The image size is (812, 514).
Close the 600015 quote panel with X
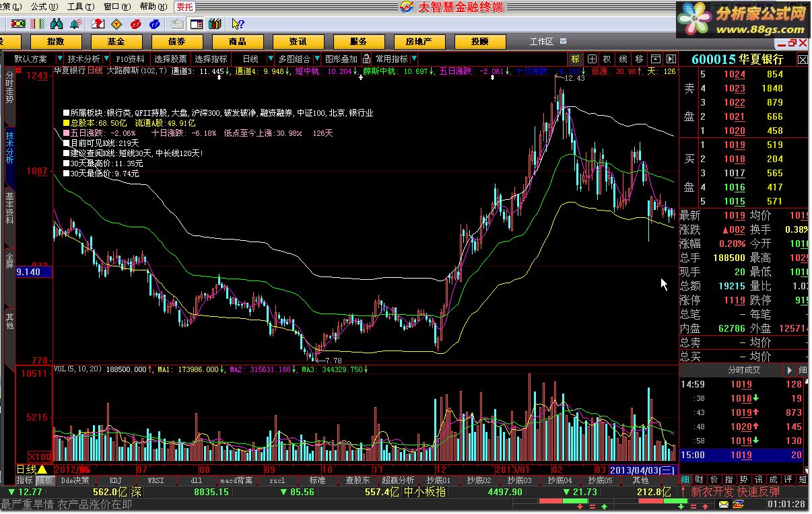803,59
